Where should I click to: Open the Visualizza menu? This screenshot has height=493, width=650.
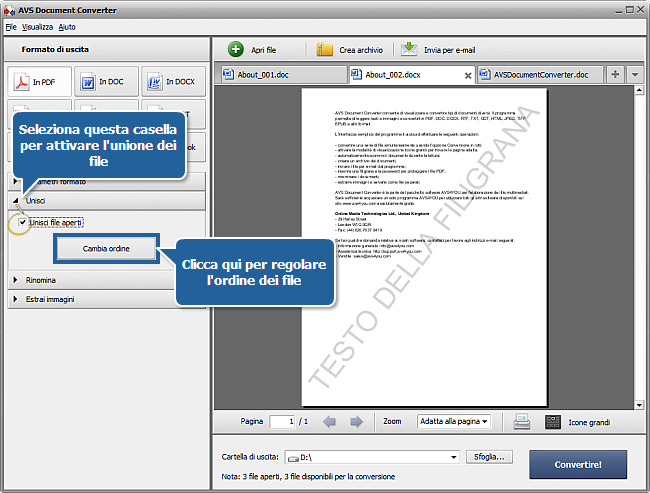37,27
